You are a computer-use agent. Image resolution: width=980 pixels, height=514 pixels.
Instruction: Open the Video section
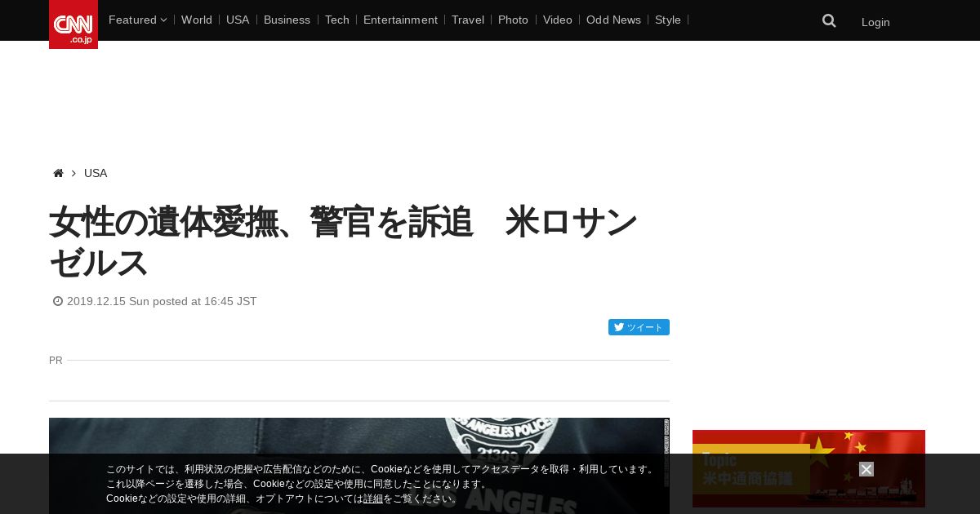[558, 20]
